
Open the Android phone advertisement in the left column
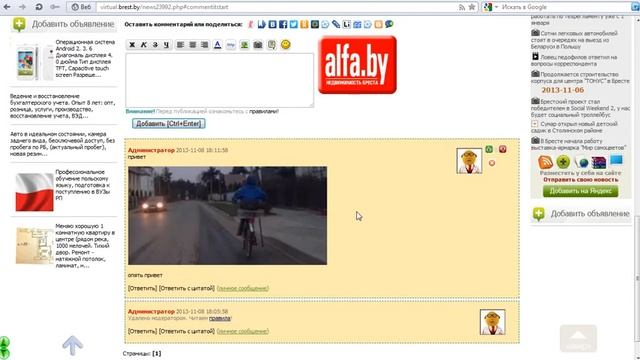[x=63, y=60]
